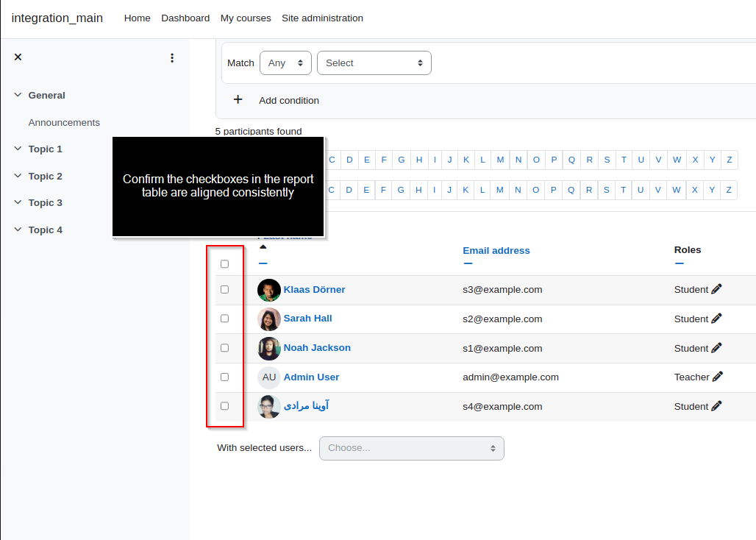Collapse the Topic 2 section
The image size is (756, 540).
[18, 176]
